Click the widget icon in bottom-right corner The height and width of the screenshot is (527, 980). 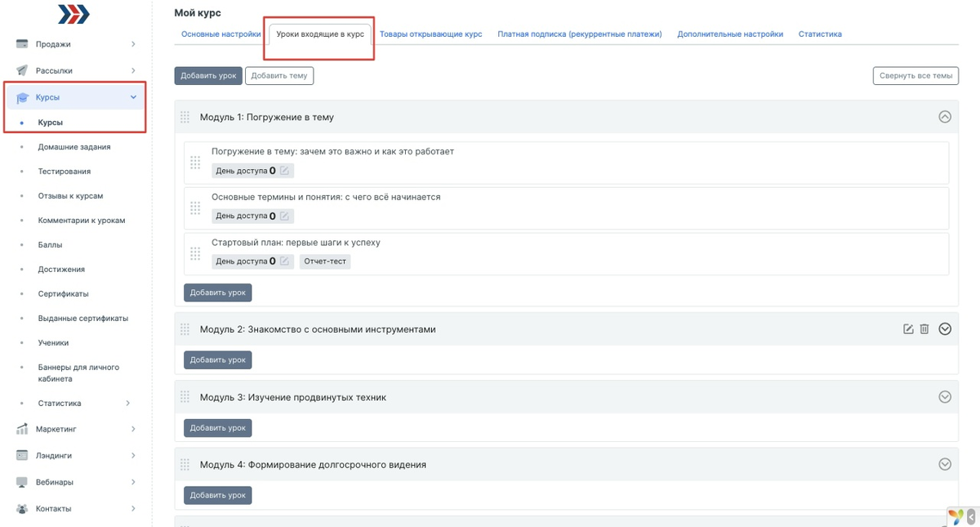point(957,516)
